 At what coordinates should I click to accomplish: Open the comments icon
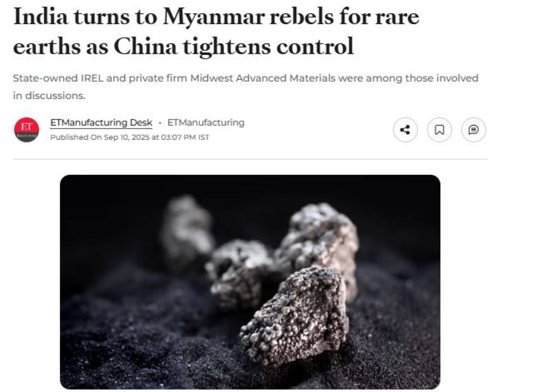[x=473, y=130]
